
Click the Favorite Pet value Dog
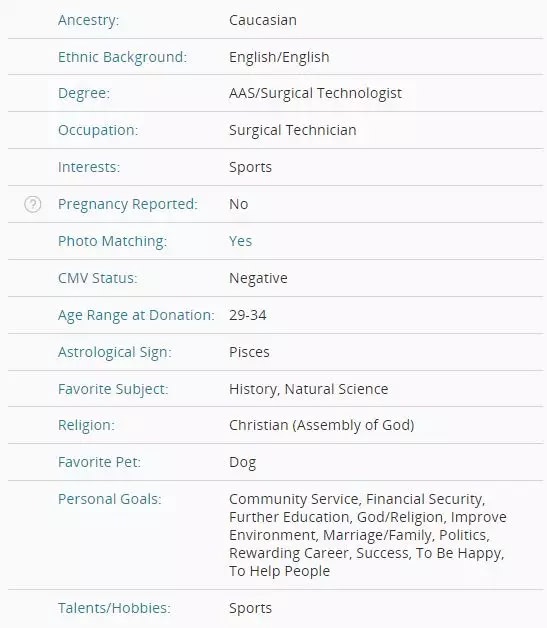coord(242,462)
